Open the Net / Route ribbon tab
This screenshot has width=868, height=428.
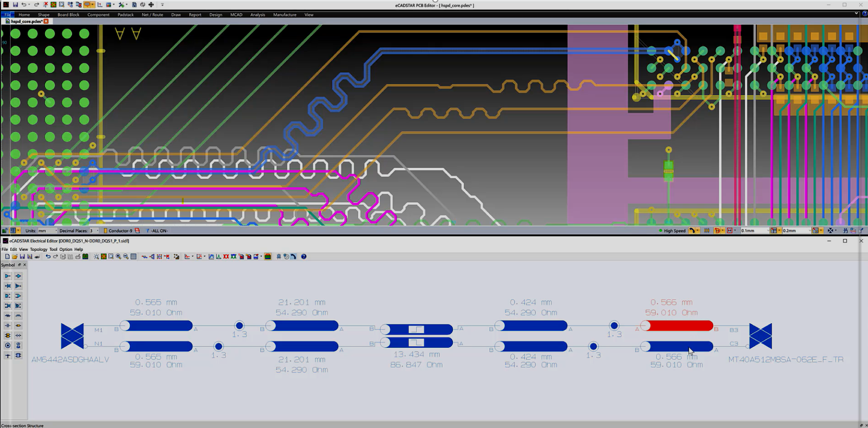point(152,14)
